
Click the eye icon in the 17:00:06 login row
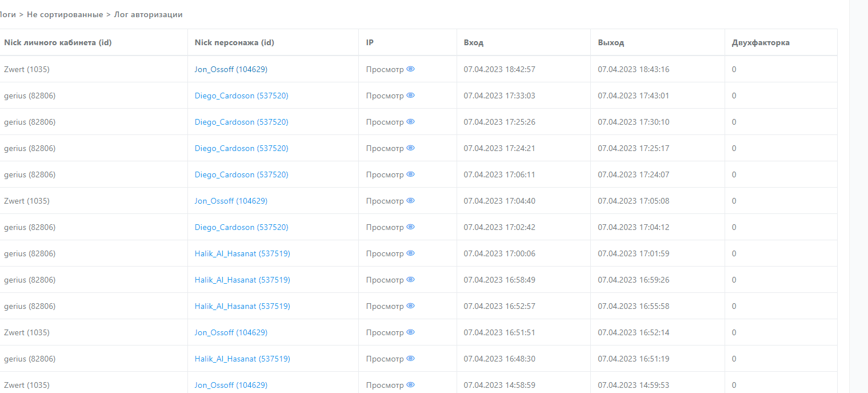(410, 253)
